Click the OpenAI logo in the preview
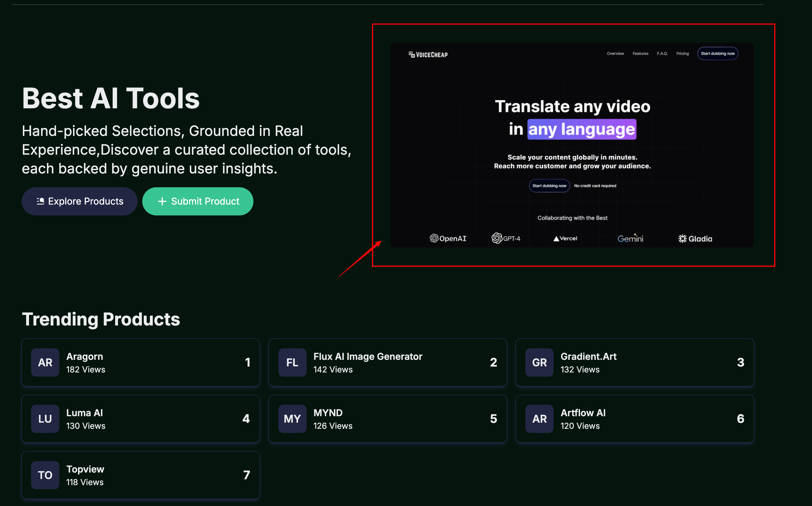Image resolution: width=812 pixels, height=506 pixels. 448,238
